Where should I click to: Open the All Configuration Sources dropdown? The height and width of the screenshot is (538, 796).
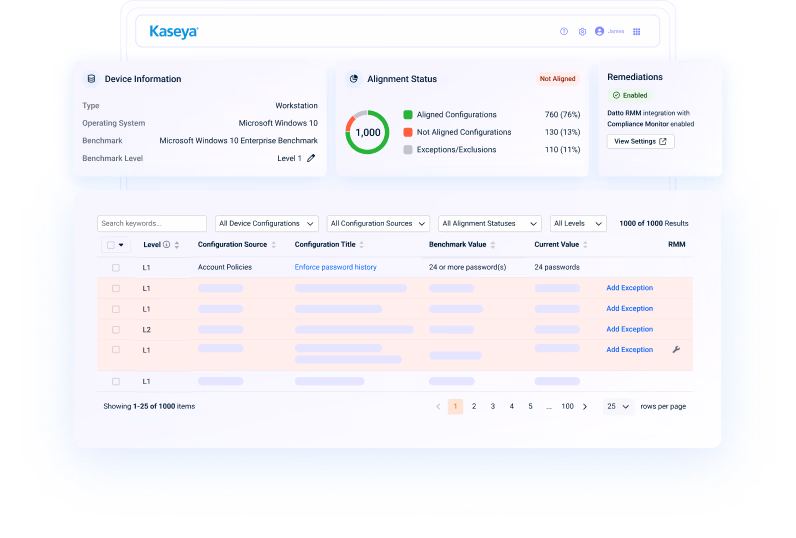click(x=378, y=223)
